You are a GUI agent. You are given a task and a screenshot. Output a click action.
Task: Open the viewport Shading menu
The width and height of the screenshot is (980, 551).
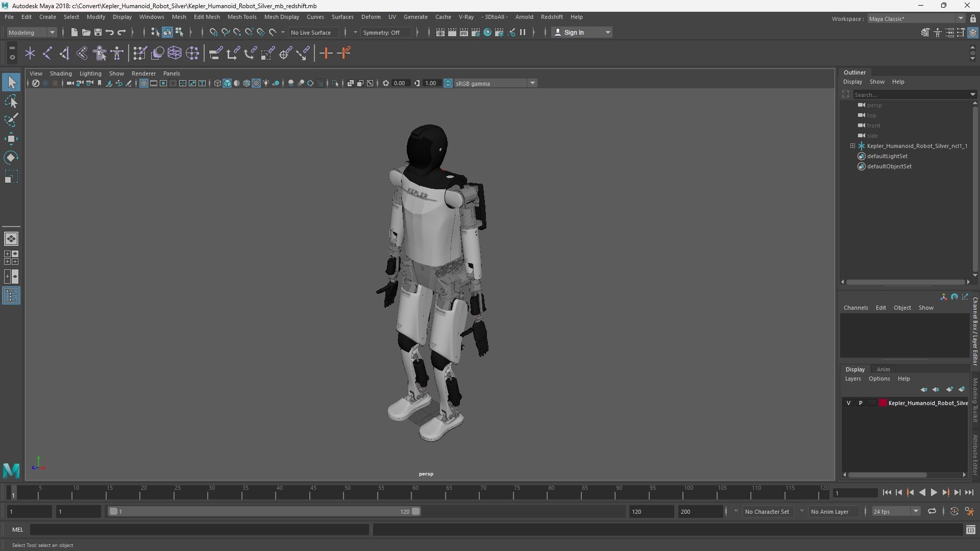click(61, 73)
